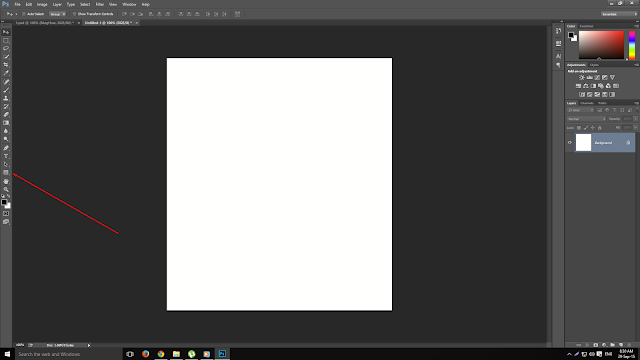Viewport: 640px width, 360px height.
Task: Switch to the Channels tab
Action: [x=587, y=103]
